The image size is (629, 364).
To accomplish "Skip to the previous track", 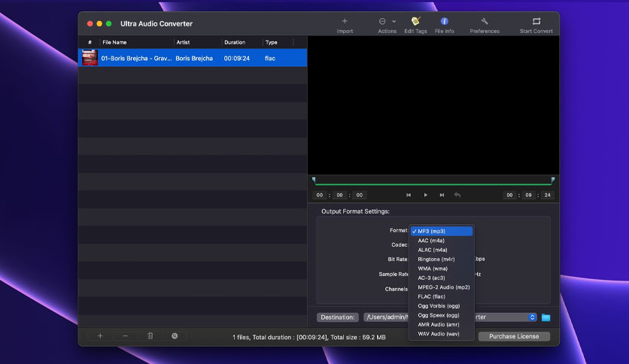I will [409, 196].
